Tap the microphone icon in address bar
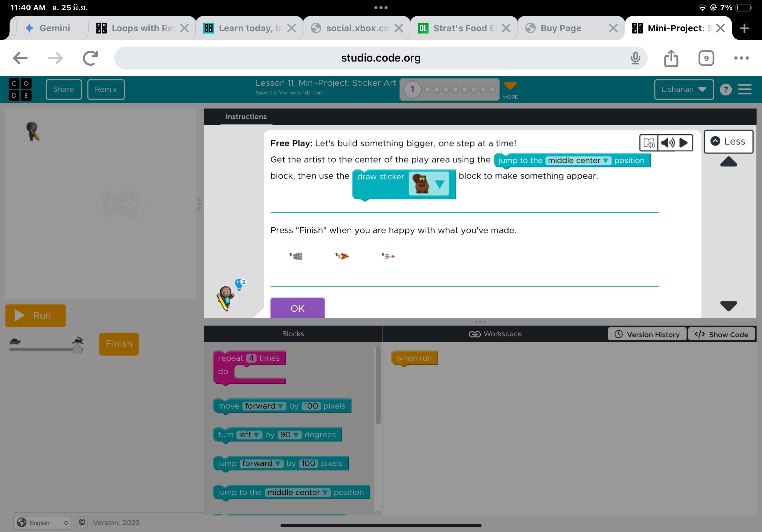 [635, 58]
